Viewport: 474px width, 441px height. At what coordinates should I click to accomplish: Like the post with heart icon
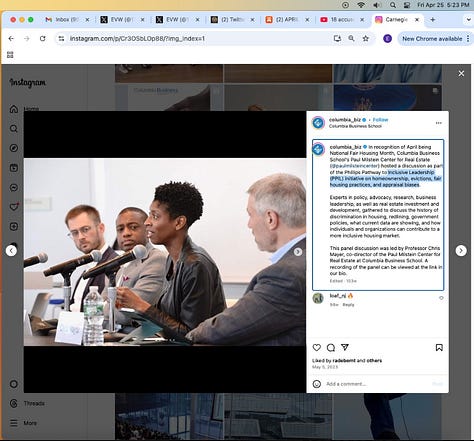click(x=317, y=348)
